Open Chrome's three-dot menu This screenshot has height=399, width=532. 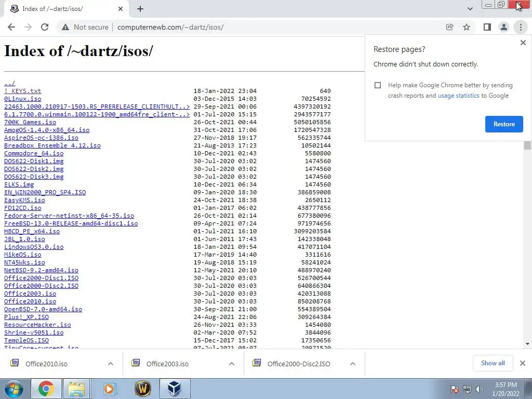tap(521, 27)
